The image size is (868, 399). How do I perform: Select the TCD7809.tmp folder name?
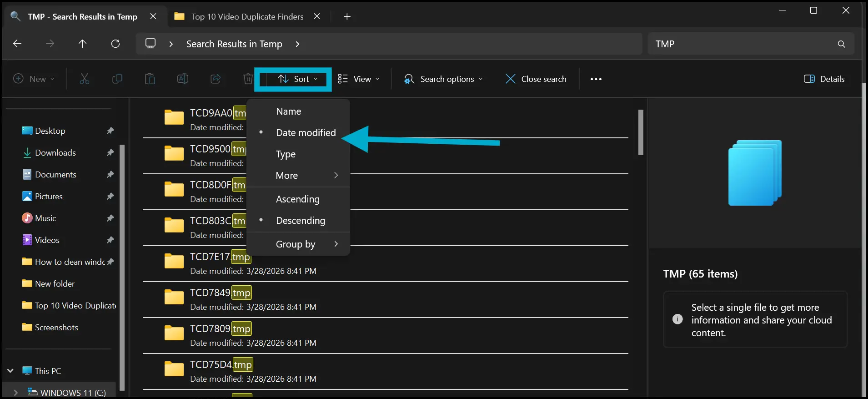(221, 328)
